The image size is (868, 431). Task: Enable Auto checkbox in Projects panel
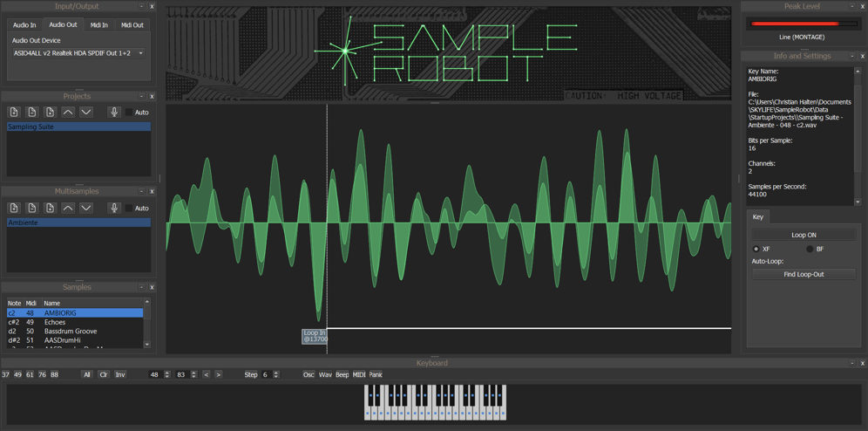[x=128, y=113]
